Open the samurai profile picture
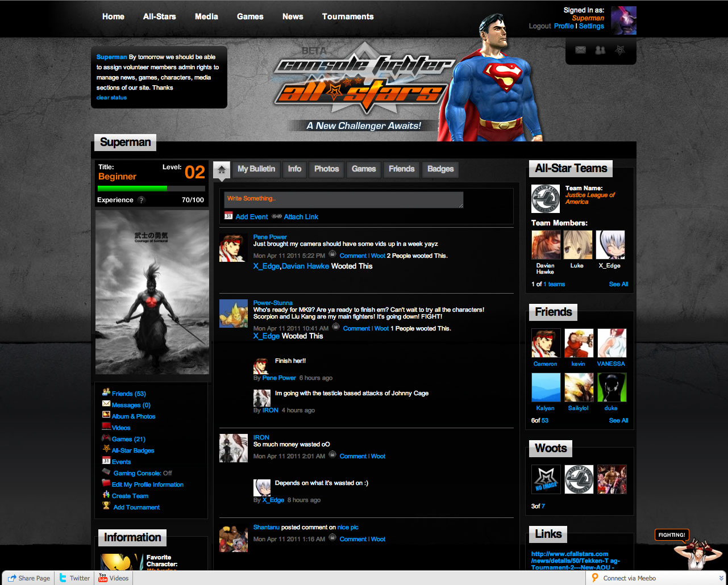The image size is (728, 585). click(152, 292)
